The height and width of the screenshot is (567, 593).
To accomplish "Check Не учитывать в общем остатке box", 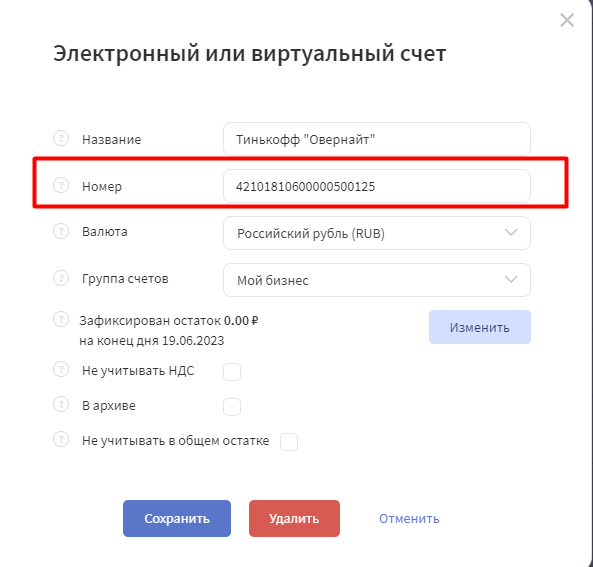I will pyautogui.click(x=289, y=442).
